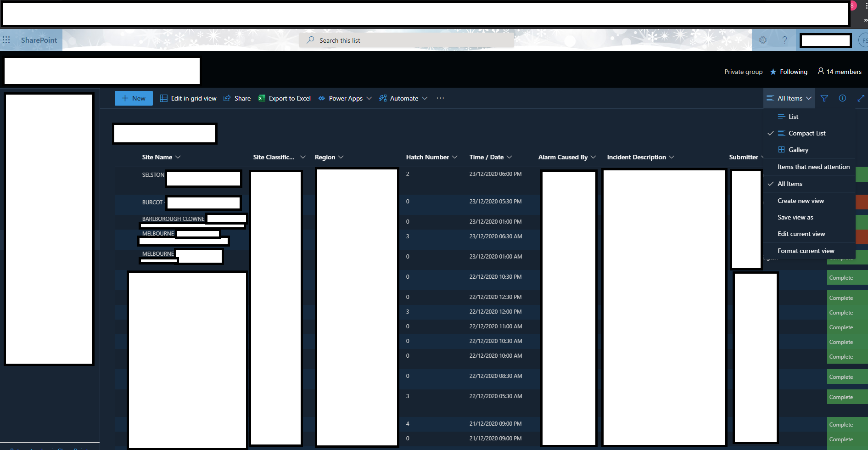Click the Following star icon
Screen dimensions: 868x450
(773, 72)
